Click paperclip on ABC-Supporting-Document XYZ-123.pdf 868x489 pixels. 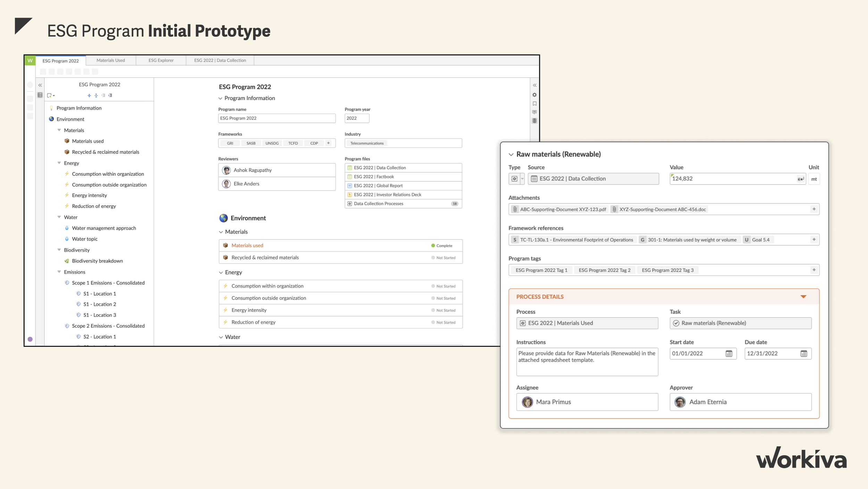pos(515,209)
